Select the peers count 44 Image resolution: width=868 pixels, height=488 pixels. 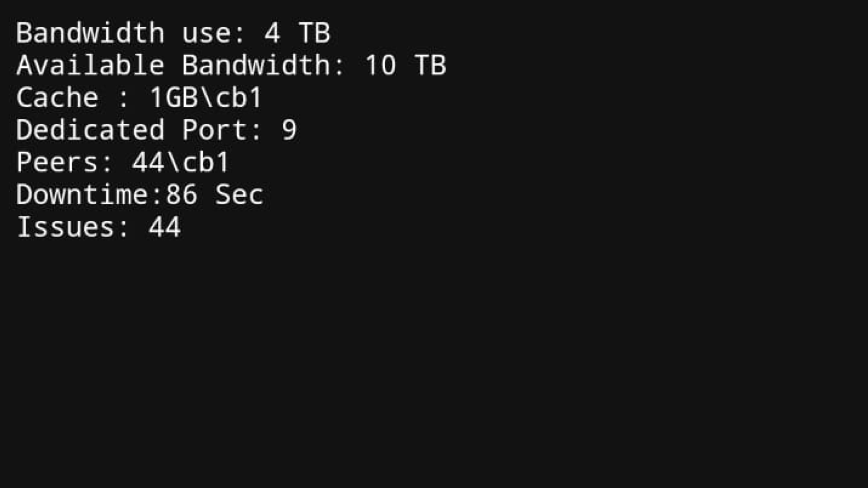(148, 162)
